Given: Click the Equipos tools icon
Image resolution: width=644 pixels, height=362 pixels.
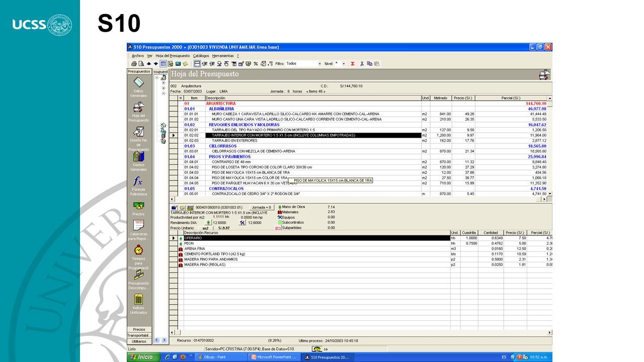Looking at the screenshot, I should (x=280, y=217).
